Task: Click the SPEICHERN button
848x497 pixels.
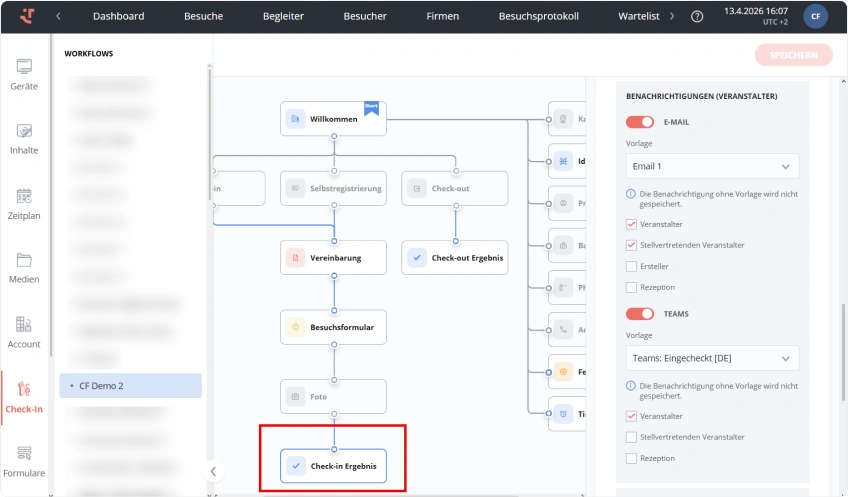Action: [x=793, y=55]
